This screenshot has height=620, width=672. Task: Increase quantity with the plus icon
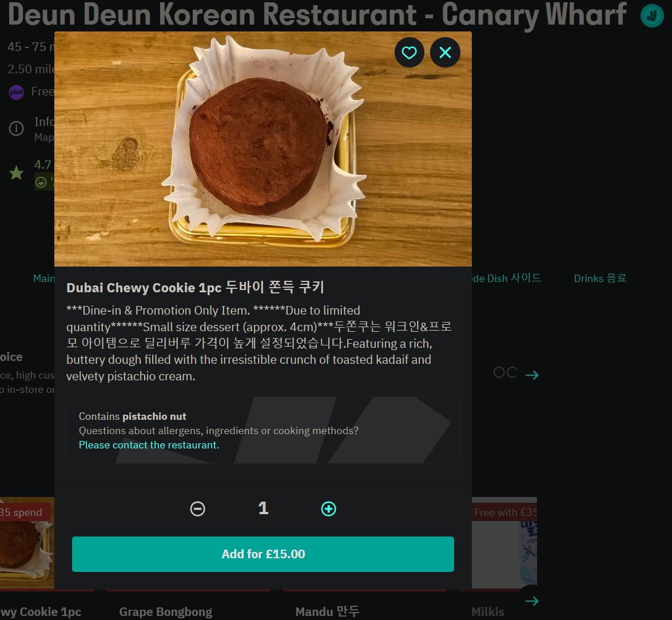tap(329, 508)
